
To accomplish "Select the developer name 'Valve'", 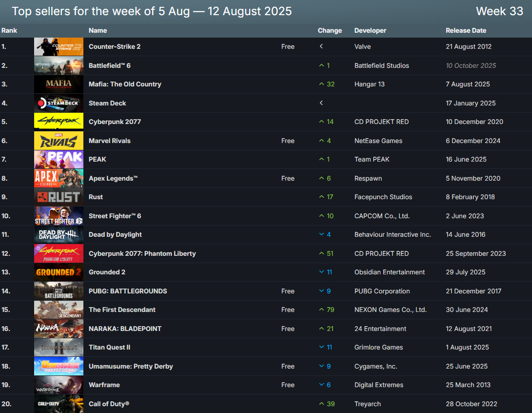I will (x=362, y=46).
